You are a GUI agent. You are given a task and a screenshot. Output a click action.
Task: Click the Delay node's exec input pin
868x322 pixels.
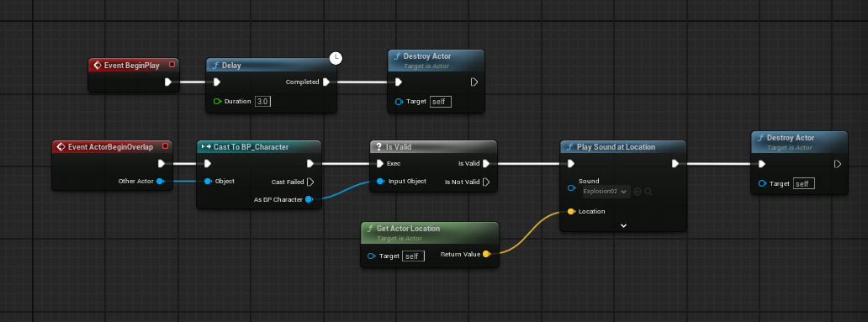coord(216,82)
